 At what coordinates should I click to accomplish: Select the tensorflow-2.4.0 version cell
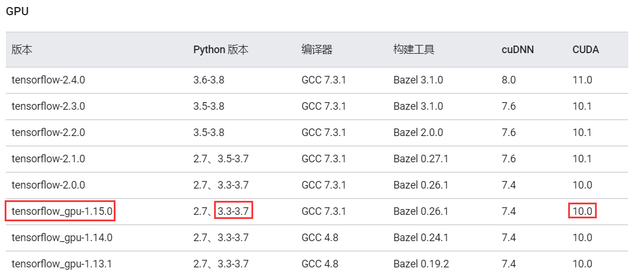[x=48, y=80]
